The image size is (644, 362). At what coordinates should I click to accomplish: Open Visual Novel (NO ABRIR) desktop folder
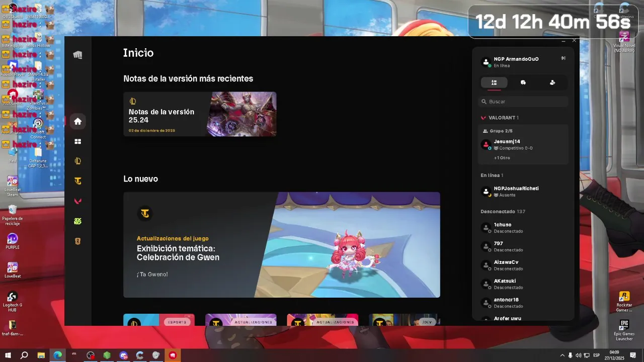coord(624,42)
